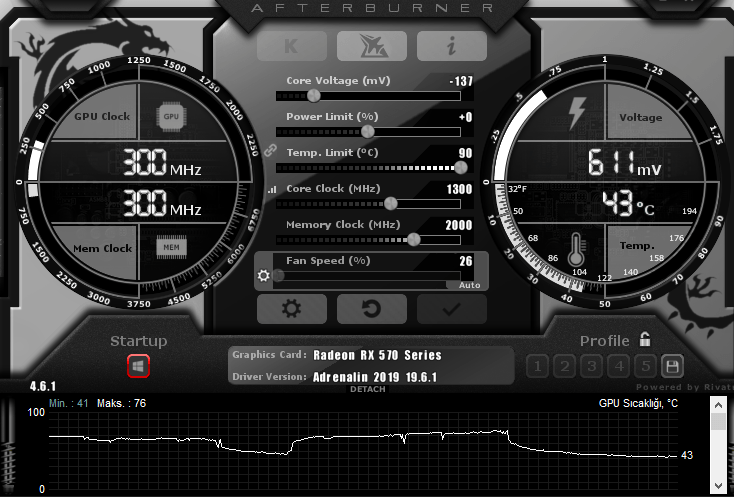Click the Temp. Limit slider handle
Viewport: 734px width, 497px height.
[x=461, y=168]
